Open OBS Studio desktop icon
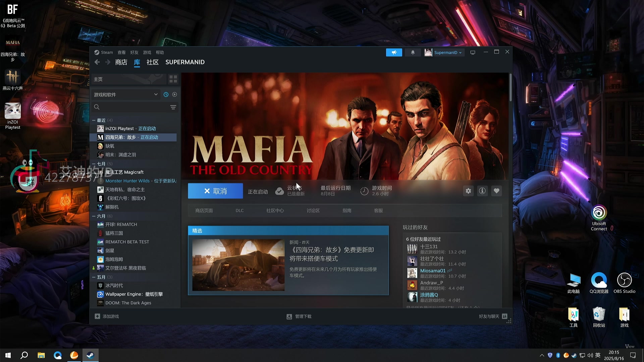Image resolution: width=644 pixels, height=362 pixels. [x=624, y=283]
